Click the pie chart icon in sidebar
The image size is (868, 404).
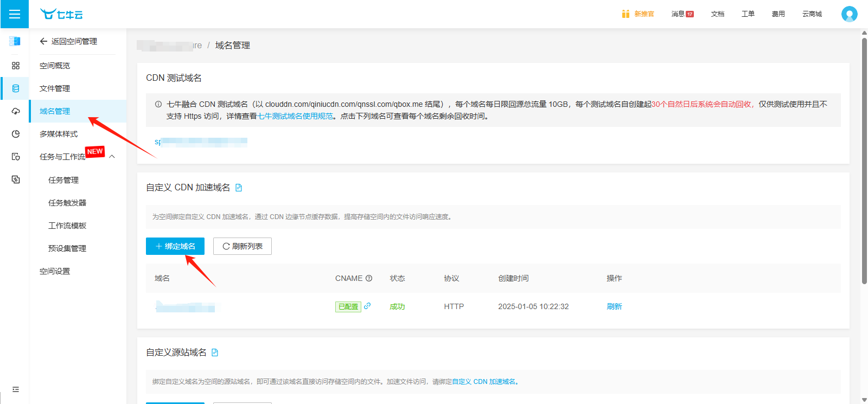(16, 134)
